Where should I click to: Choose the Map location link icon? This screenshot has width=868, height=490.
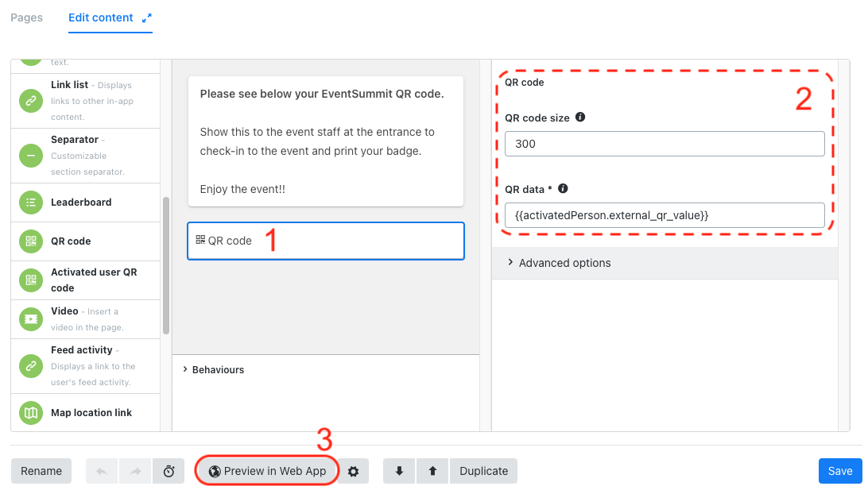point(31,413)
